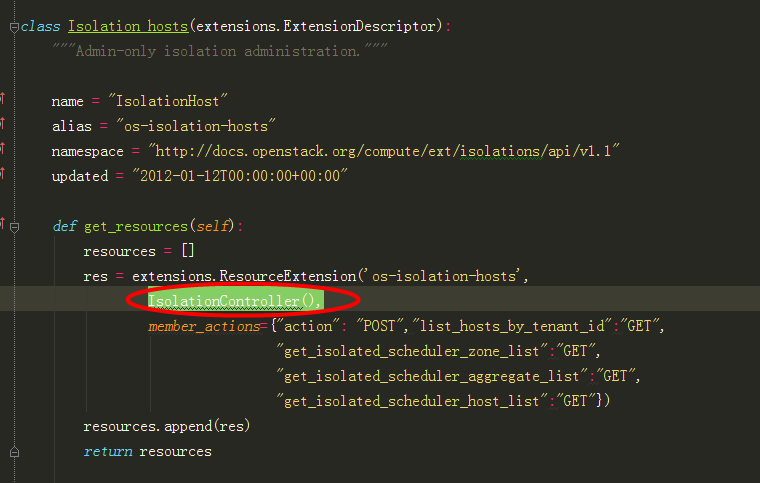Click the self parameter of get_resources
760x483 pixels.
212,226
